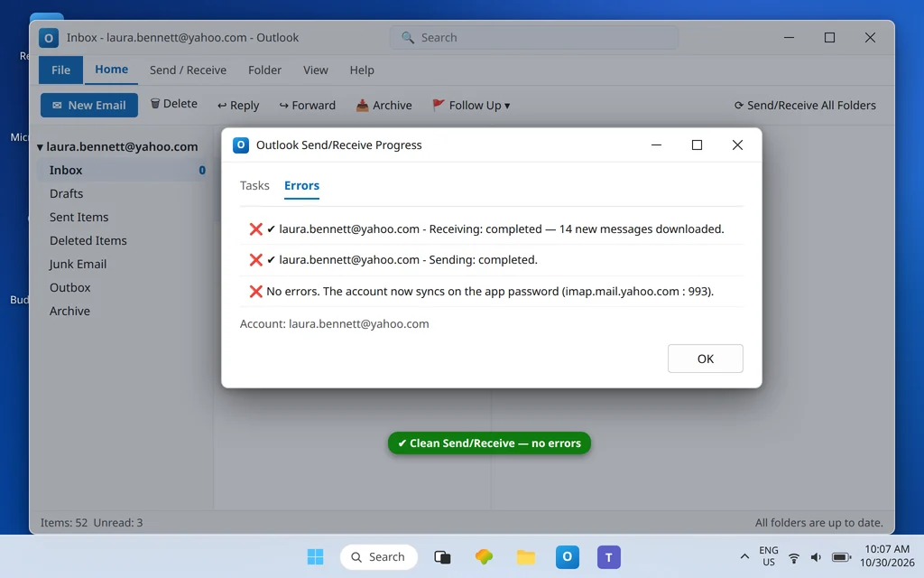Open the View ribbon tab
Image resolution: width=924 pixels, height=578 pixels.
click(x=315, y=70)
